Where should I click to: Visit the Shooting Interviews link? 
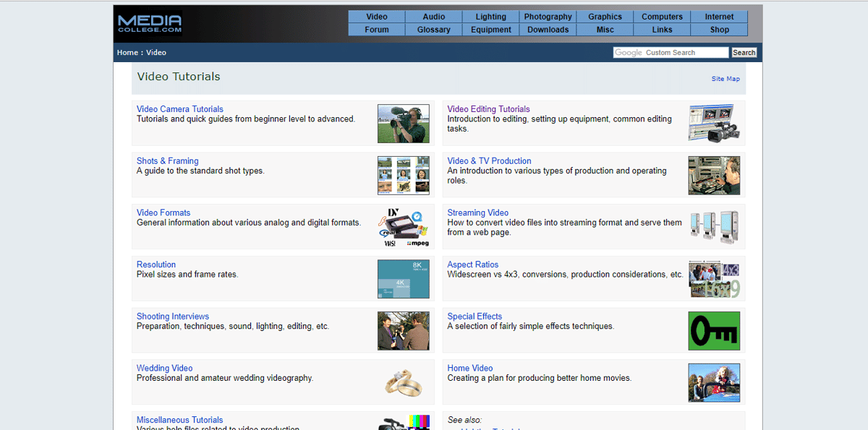click(173, 317)
